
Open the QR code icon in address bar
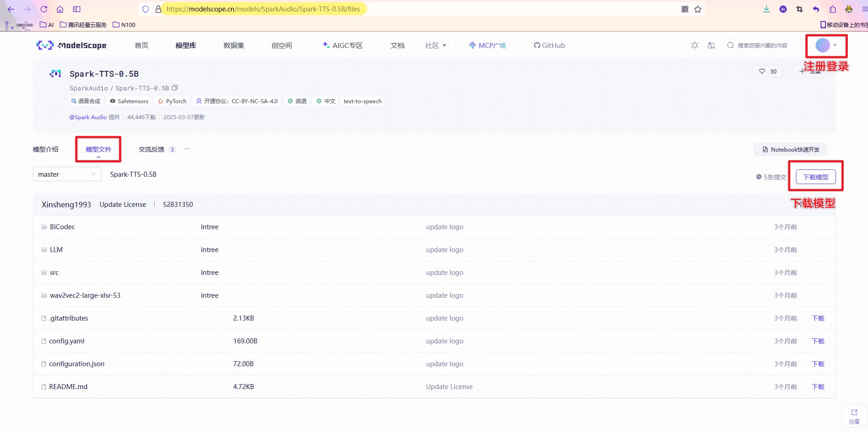click(685, 9)
